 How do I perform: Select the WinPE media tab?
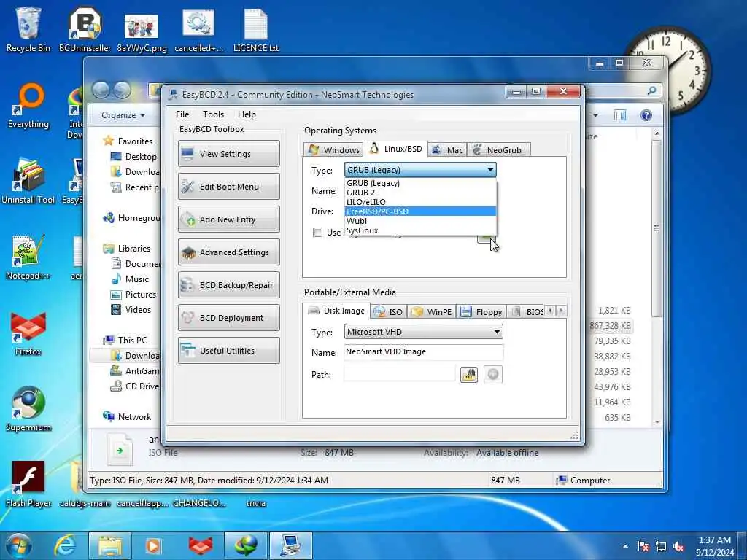tap(432, 312)
